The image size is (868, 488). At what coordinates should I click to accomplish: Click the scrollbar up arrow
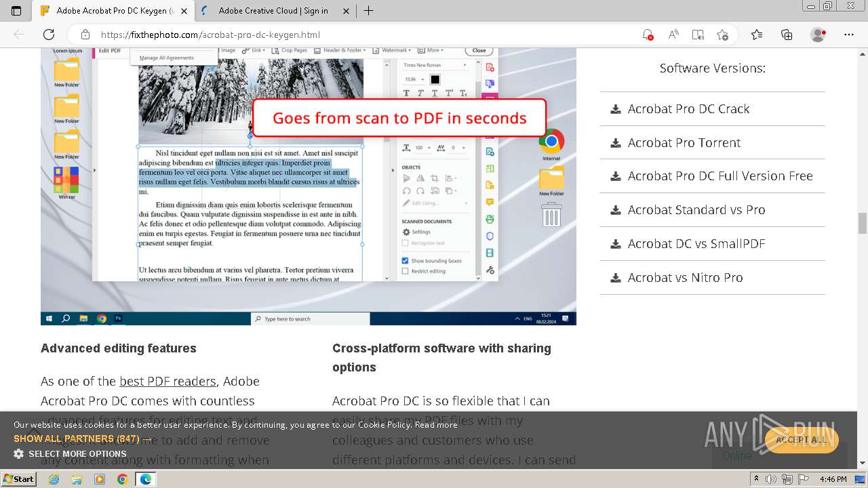863,53
